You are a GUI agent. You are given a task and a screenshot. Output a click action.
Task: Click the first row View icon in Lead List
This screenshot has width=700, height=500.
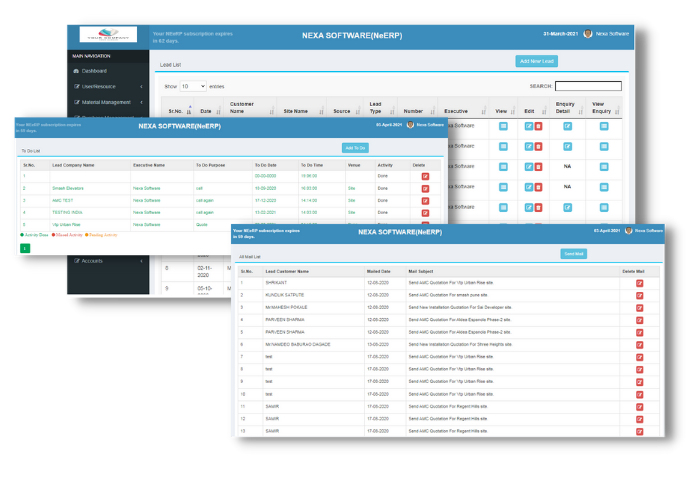503,125
